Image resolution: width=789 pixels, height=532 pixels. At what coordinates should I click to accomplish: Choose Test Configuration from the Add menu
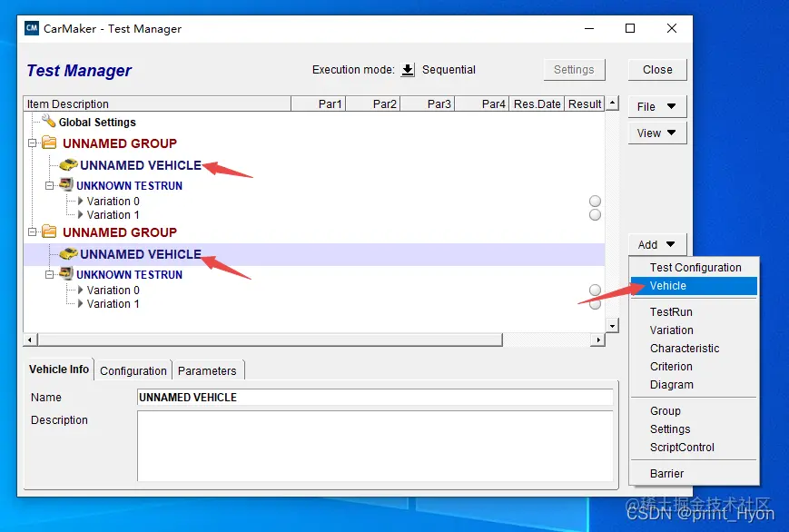coord(695,267)
